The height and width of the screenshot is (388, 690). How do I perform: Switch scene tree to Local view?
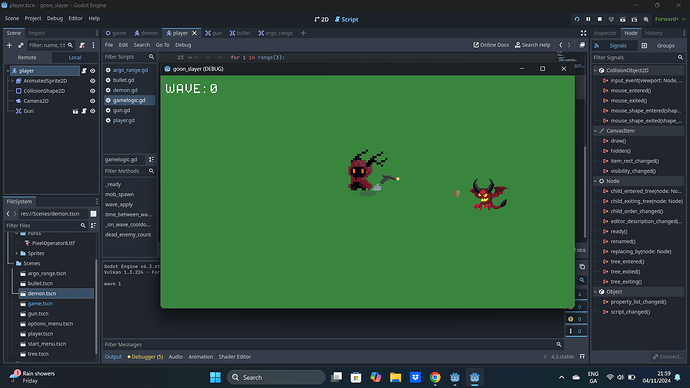point(75,58)
